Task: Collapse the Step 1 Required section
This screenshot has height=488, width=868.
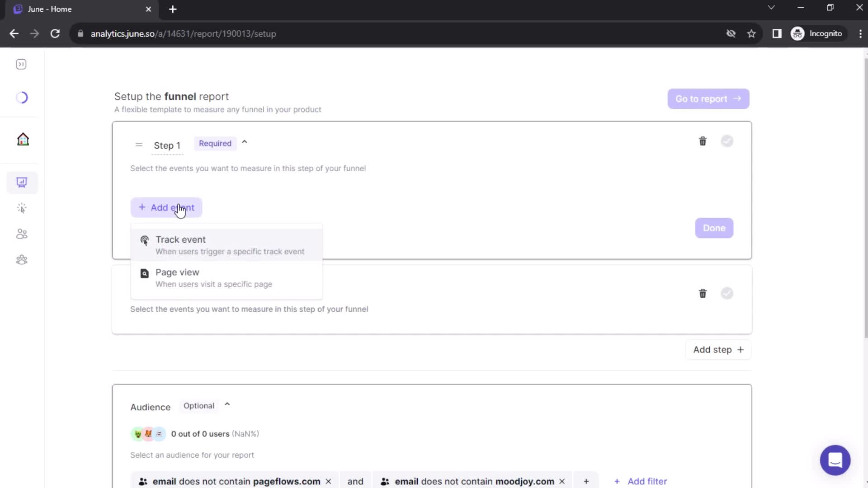Action: 244,143
